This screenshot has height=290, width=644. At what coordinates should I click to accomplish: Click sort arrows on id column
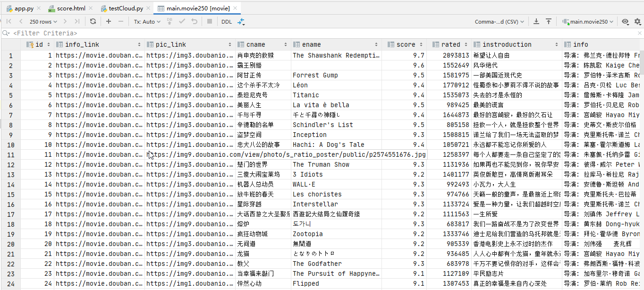pyautogui.click(x=49, y=44)
